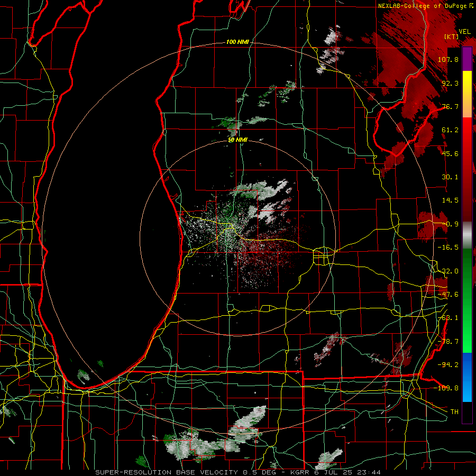Click the 100 NMI range ring label

(237, 42)
